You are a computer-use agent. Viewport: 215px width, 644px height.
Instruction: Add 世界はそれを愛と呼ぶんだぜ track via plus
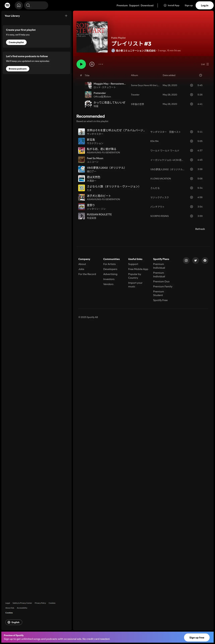[x=191, y=132]
